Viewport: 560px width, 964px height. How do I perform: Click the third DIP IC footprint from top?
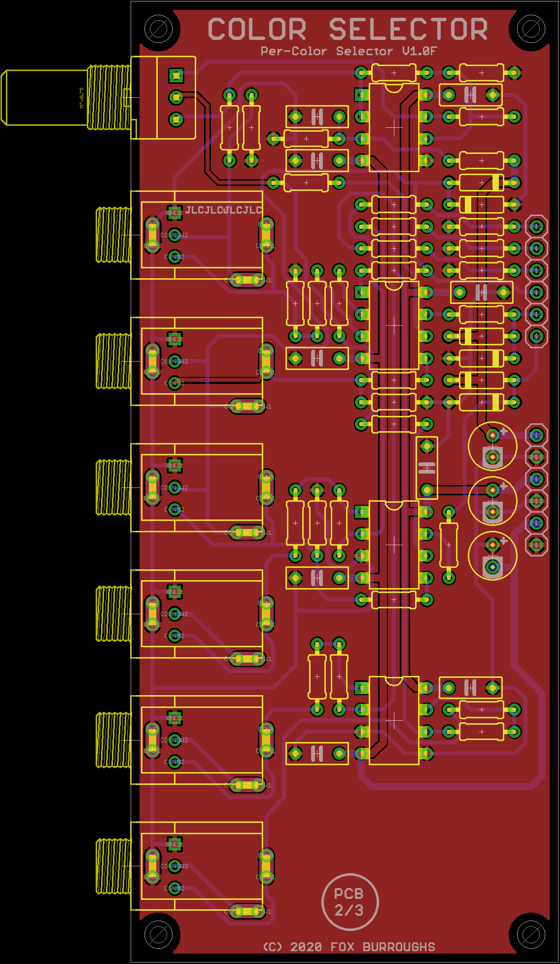pyautogui.click(x=394, y=545)
